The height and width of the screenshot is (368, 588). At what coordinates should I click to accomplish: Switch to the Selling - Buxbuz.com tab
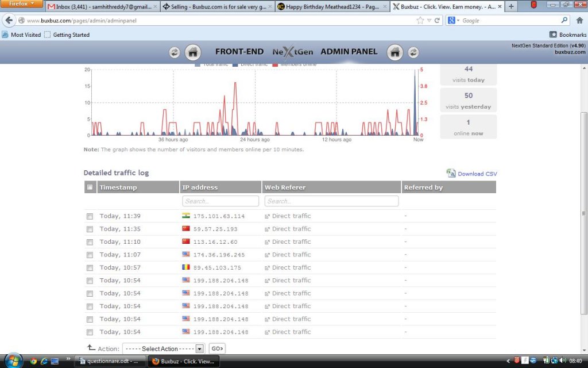click(x=218, y=6)
